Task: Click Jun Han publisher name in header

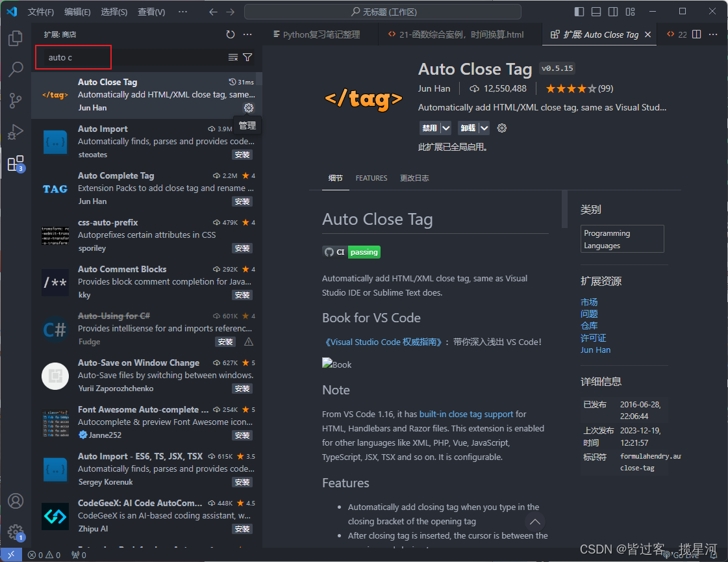Action: (x=434, y=88)
